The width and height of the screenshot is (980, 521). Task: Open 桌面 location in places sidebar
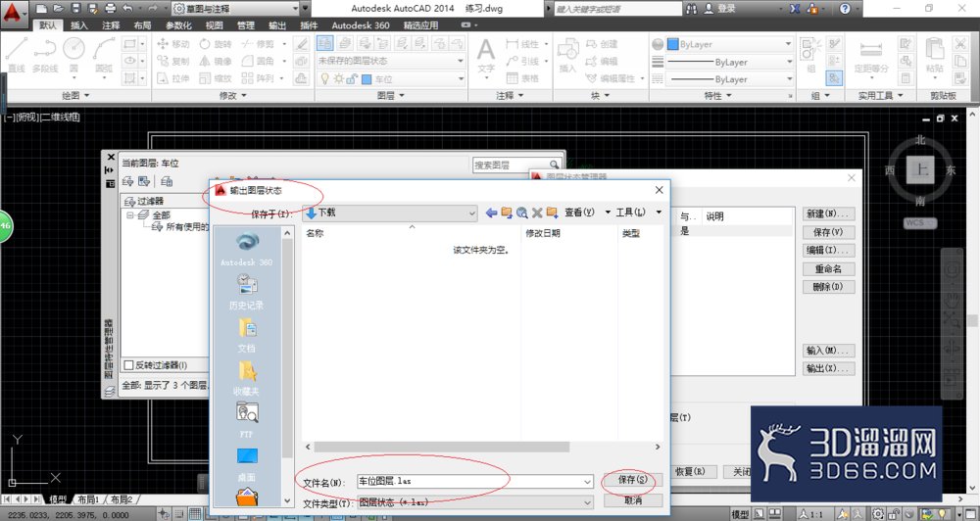247,463
